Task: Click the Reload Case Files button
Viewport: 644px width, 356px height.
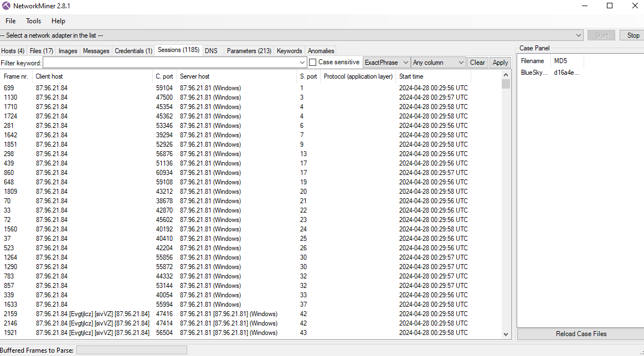Action: pos(581,334)
